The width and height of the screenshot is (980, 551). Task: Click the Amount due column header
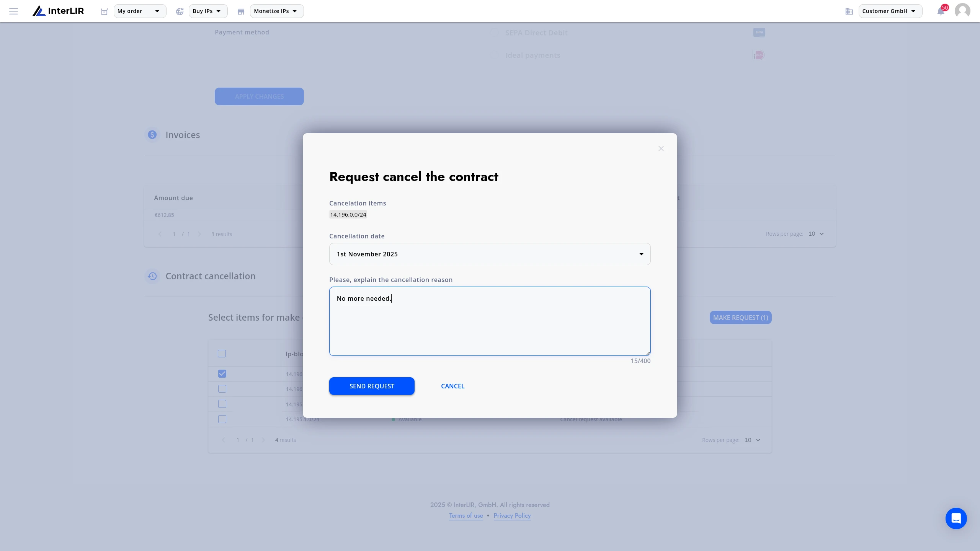click(x=173, y=198)
